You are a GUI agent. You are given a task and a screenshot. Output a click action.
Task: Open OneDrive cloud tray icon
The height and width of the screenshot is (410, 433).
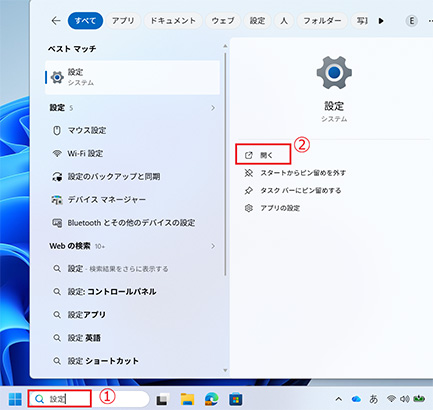(356, 399)
